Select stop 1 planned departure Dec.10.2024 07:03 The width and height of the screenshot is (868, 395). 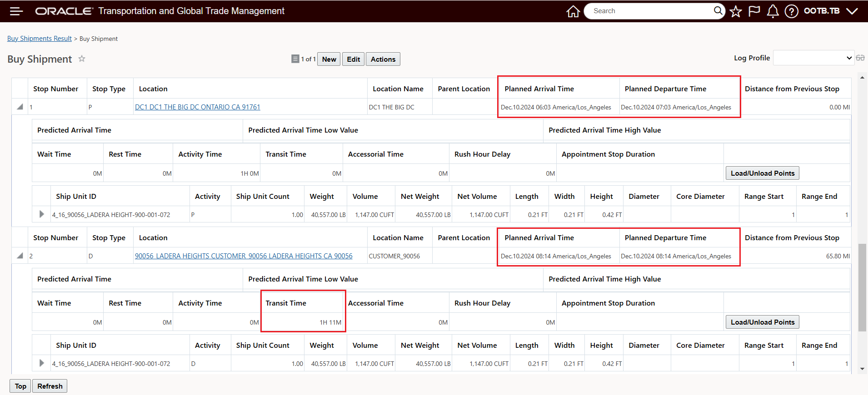[x=676, y=107]
